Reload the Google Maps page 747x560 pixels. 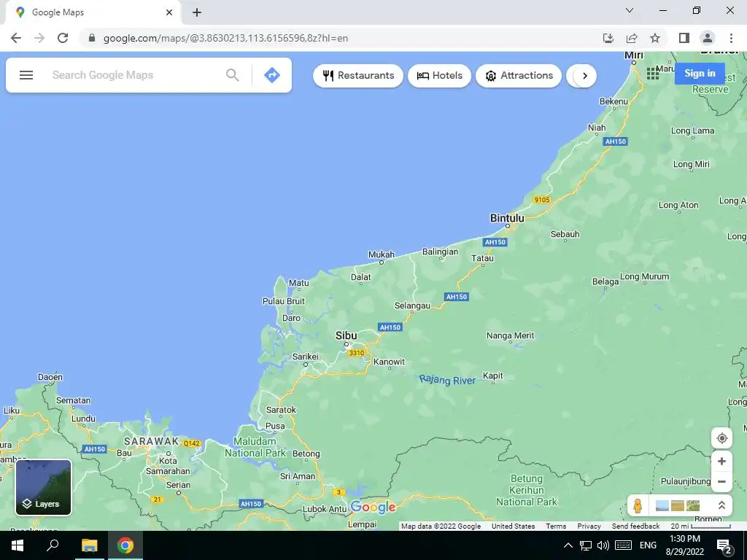click(63, 38)
